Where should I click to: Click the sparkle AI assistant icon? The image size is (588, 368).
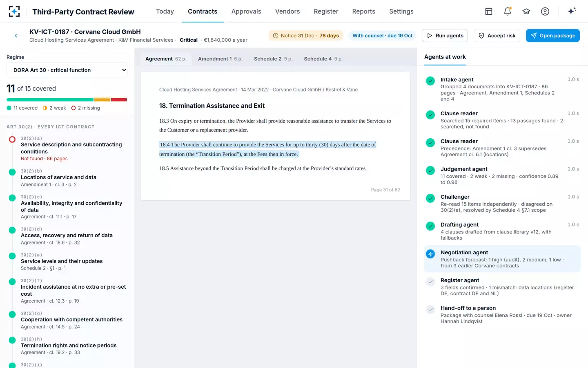(x=572, y=11)
